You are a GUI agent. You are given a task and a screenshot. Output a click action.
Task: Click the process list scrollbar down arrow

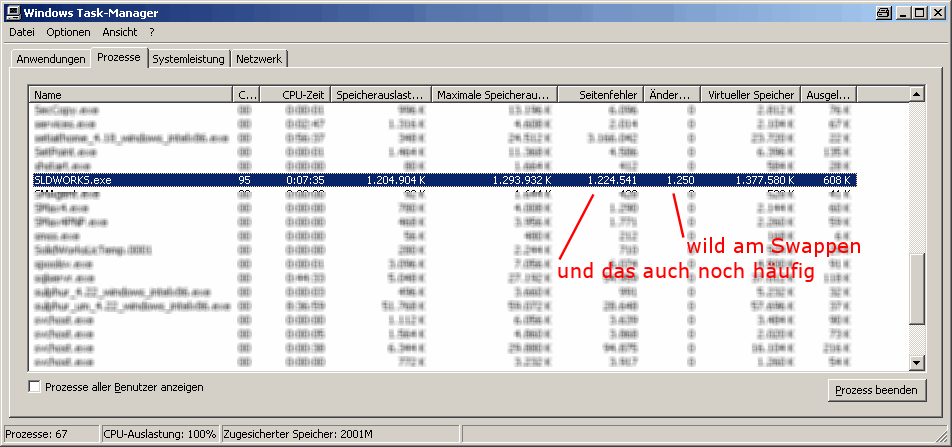click(917, 363)
